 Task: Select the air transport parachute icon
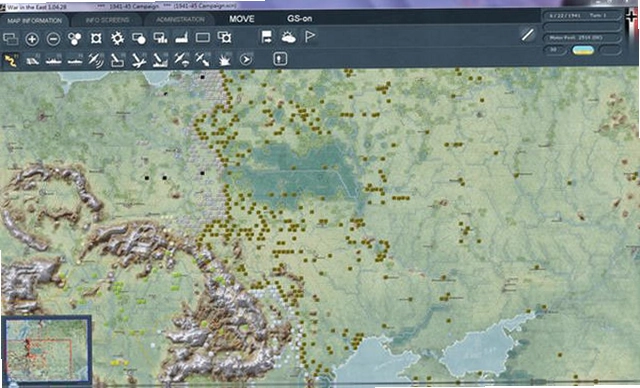pyautogui.click(x=181, y=60)
